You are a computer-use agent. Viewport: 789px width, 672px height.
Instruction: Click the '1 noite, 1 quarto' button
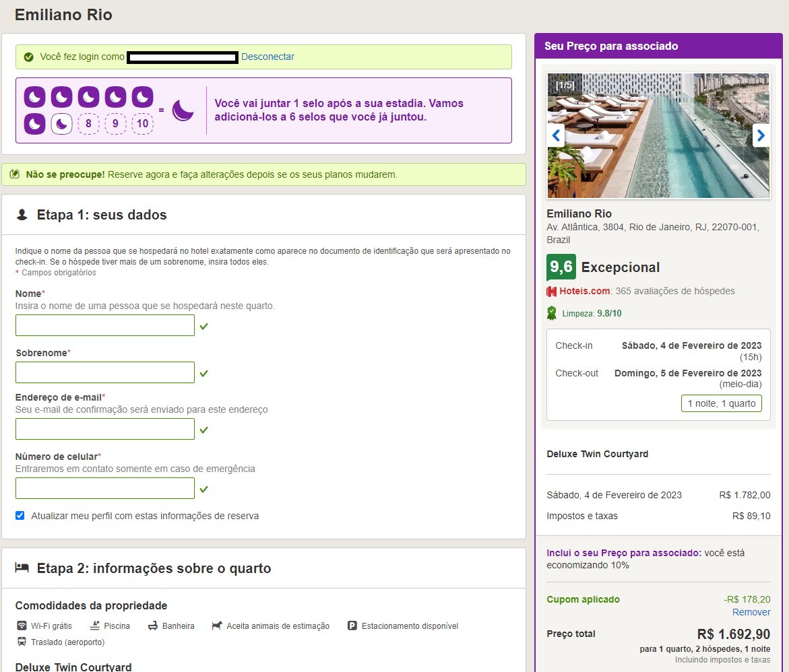click(x=722, y=403)
